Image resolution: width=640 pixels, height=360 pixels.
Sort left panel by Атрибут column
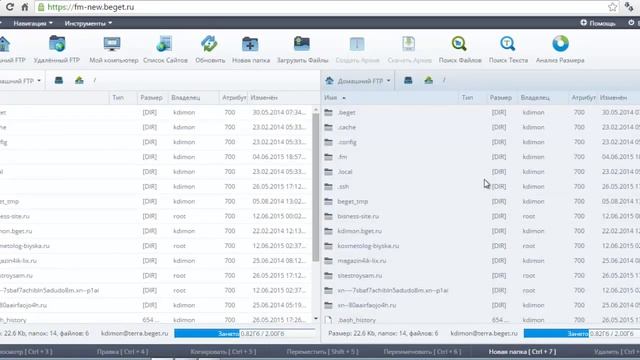pyautogui.click(x=234, y=98)
